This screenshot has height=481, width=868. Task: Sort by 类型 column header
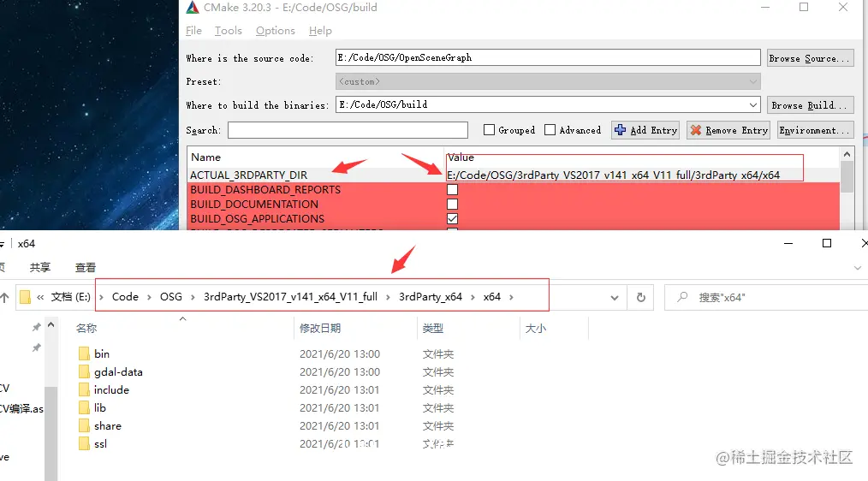pyautogui.click(x=433, y=329)
